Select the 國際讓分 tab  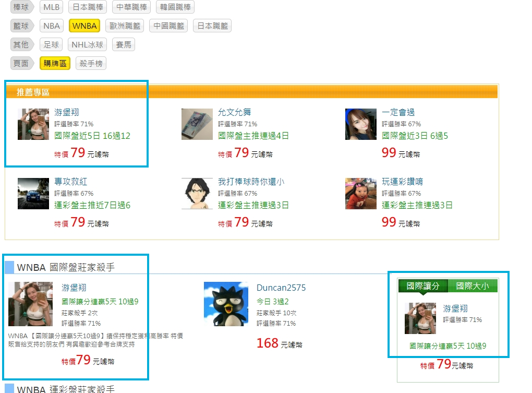[423, 286]
